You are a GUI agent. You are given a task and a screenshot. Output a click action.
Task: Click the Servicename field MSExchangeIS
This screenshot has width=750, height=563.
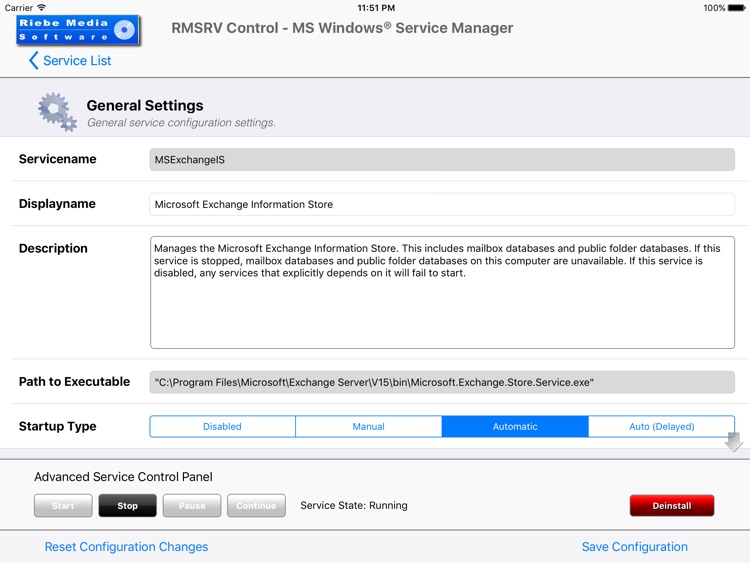pyautogui.click(x=442, y=160)
